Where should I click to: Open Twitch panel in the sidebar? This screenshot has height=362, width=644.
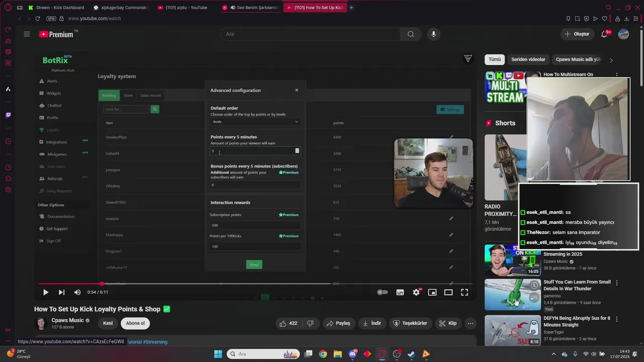tap(8, 115)
